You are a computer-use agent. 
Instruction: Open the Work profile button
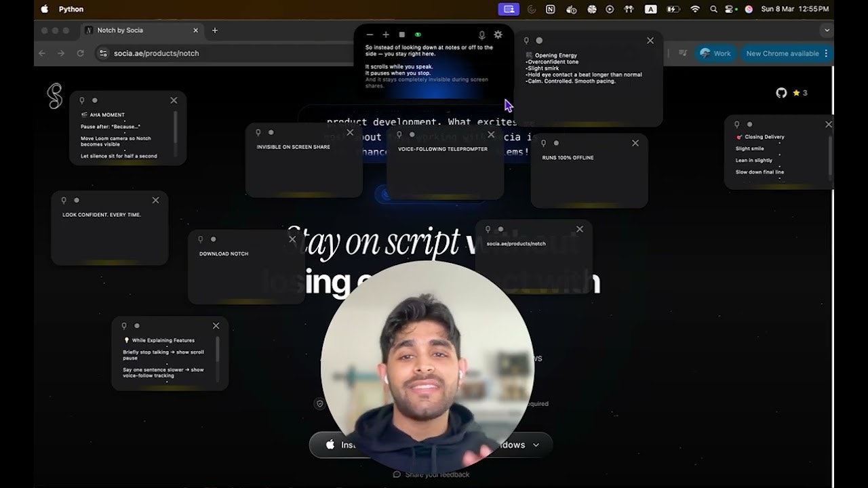click(715, 53)
